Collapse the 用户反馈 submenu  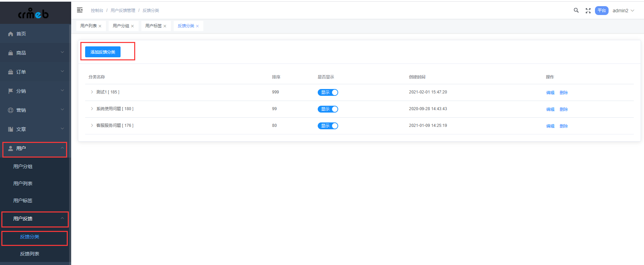click(62, 218)
